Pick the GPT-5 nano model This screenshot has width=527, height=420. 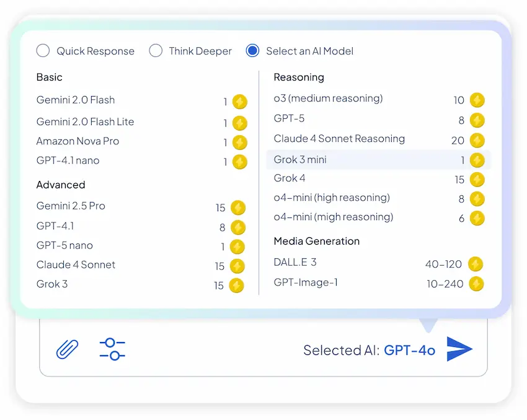64,245
